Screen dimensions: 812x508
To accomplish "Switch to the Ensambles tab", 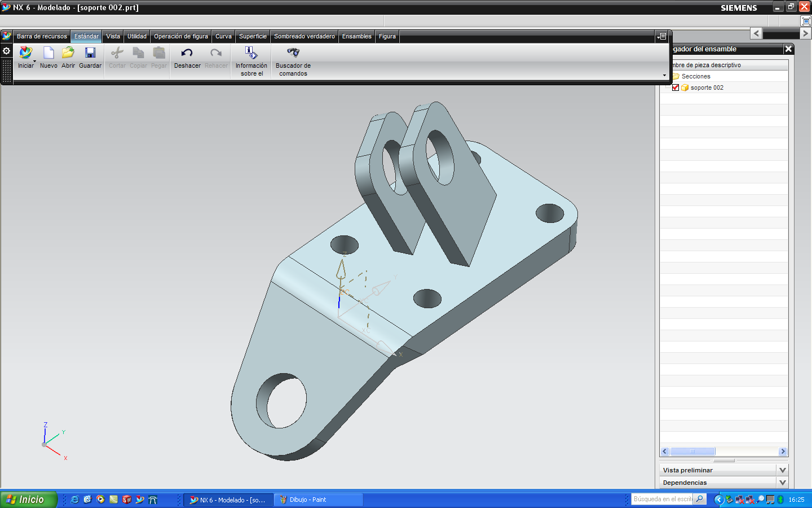I will tap(357, 36).
